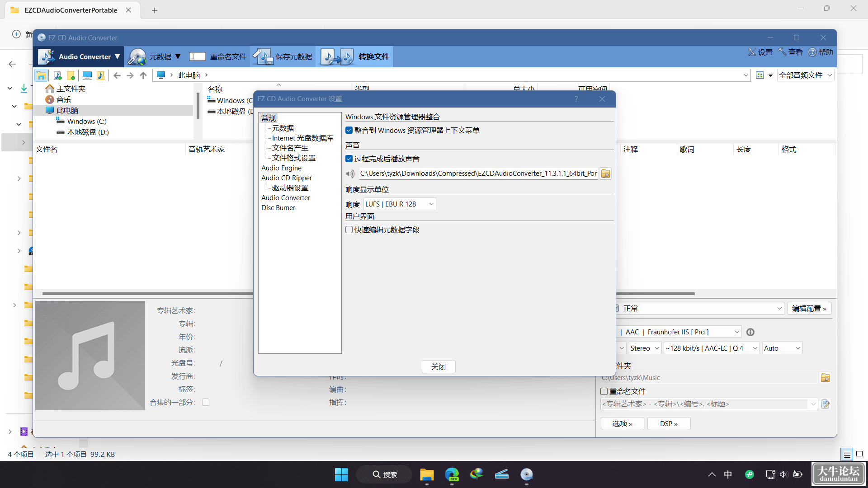Click the Windows Start button
The width and height of the screenshot is (868, 488).
tap(341, 474)
